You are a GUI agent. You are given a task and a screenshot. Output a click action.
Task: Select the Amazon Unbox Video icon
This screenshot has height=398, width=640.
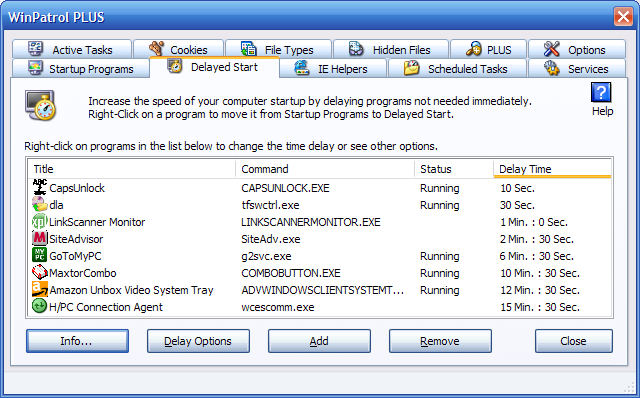coord(40,289)
